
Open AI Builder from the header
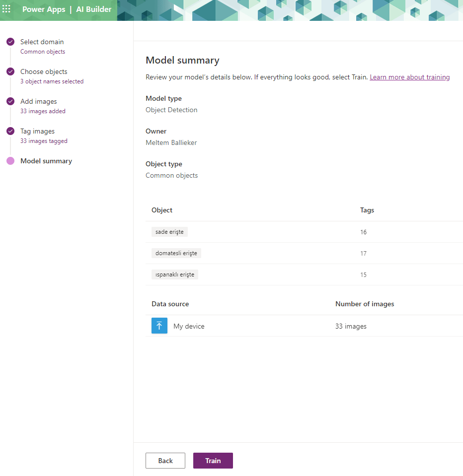93,9
